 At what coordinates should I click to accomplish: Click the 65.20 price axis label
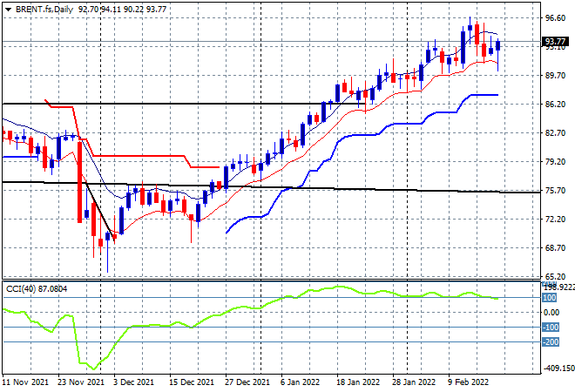pos(555,276)
